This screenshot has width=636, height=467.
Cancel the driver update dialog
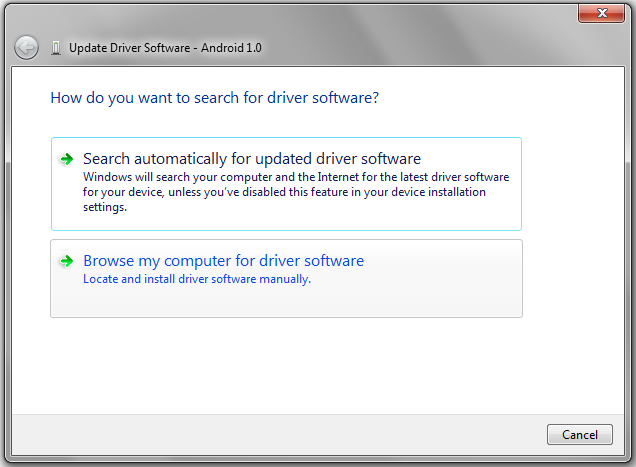click(x=580, y=435)
